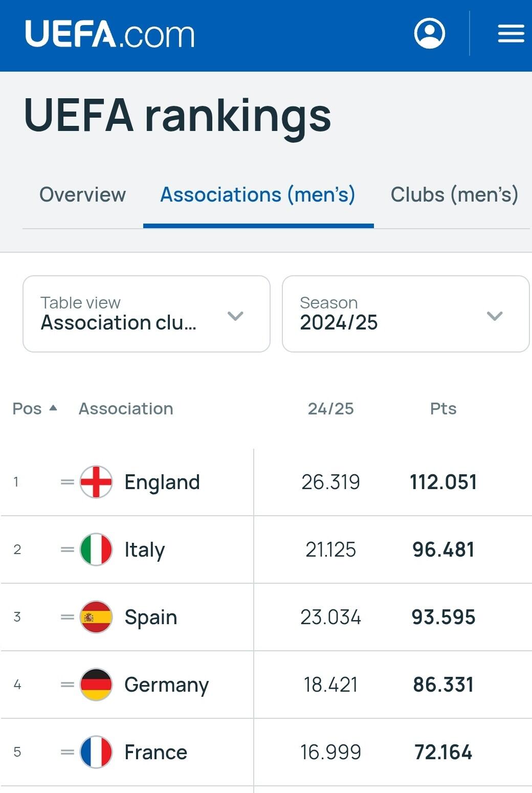
Task: Click the Pts column header
Action: point(443,409)
